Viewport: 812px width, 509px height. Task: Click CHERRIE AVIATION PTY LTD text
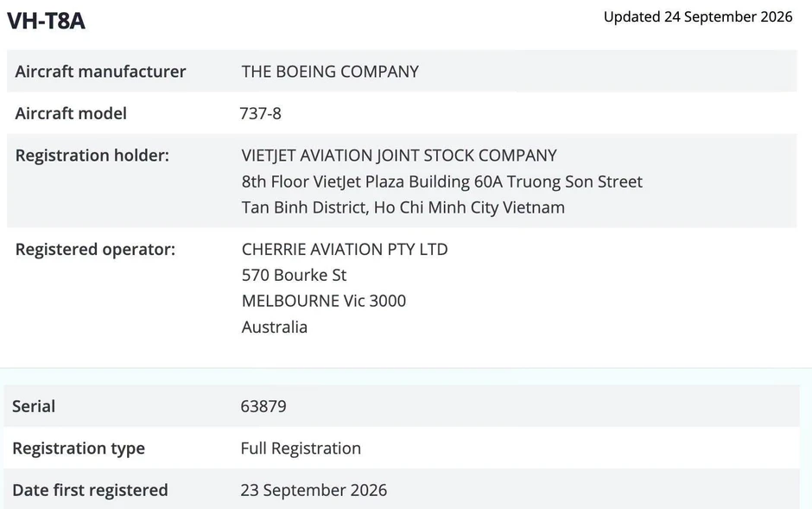[x=345, y=250]
